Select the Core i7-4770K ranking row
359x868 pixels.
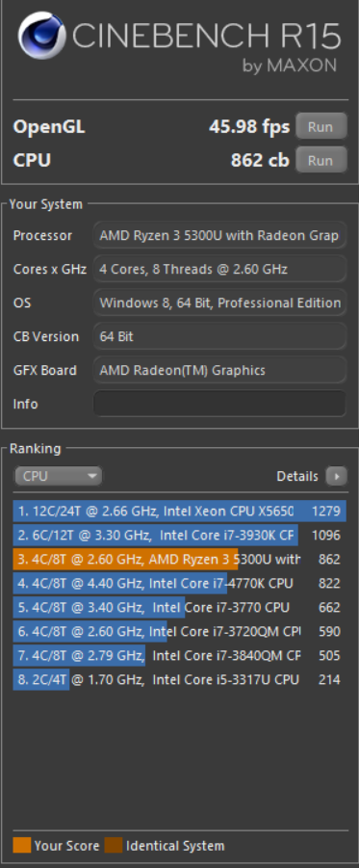coord(180,584)
